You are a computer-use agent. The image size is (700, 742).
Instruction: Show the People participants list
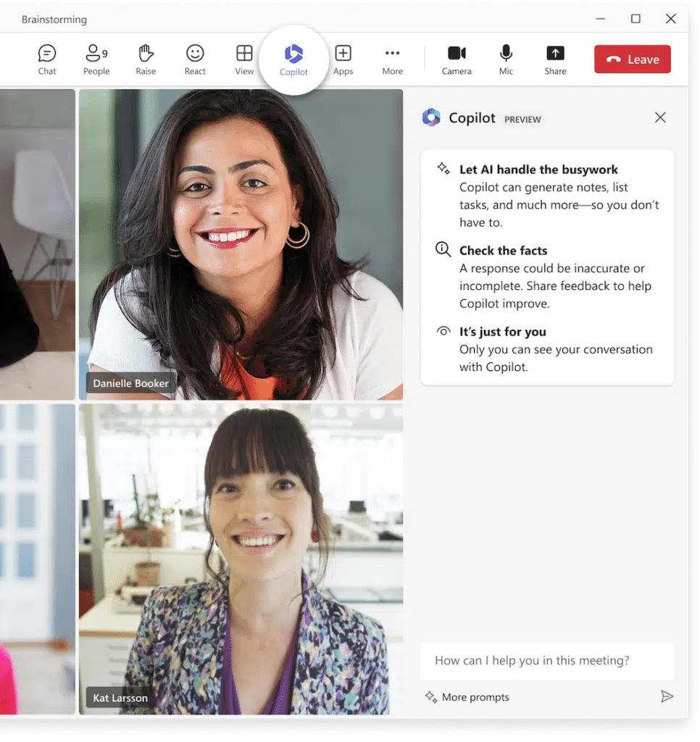click(96, 59)
